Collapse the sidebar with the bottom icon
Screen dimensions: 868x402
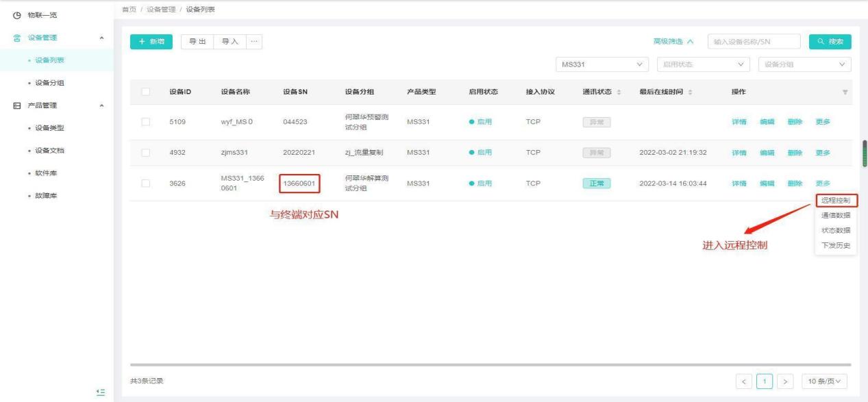tap(100, 391)
